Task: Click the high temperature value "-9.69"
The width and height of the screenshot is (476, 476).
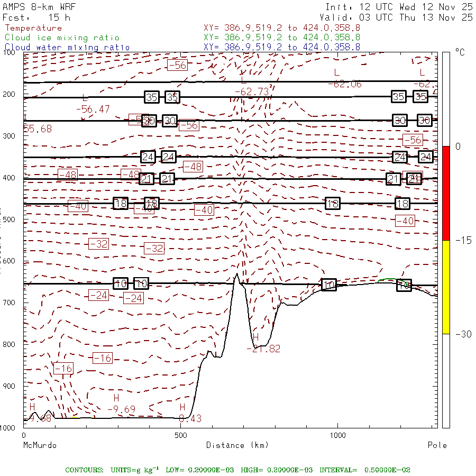Action: [122, 409]
